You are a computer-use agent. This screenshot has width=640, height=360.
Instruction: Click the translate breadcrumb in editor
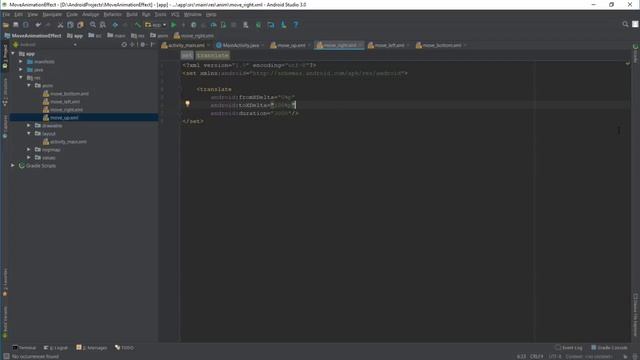click(213, 55)
